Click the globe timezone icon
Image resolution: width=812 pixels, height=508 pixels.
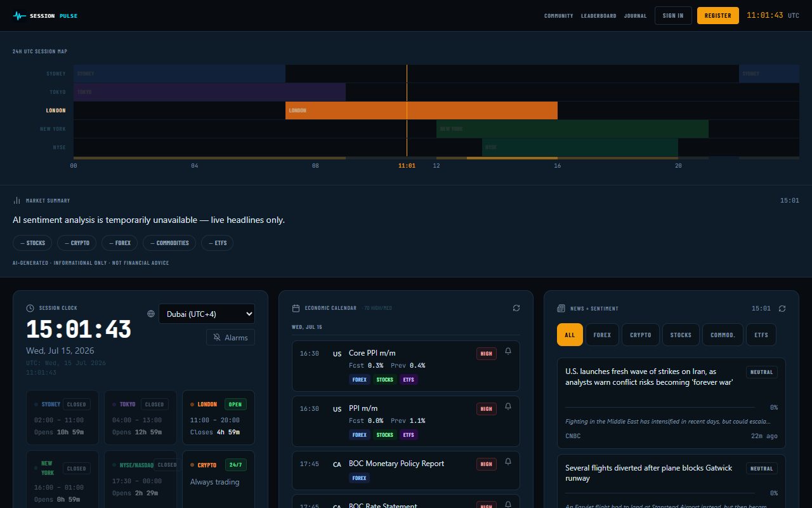150,313
